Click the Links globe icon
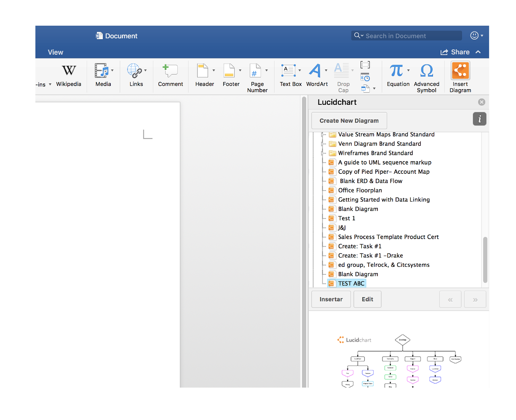This screenshot has height=420, width=516. tap(134, 71)
